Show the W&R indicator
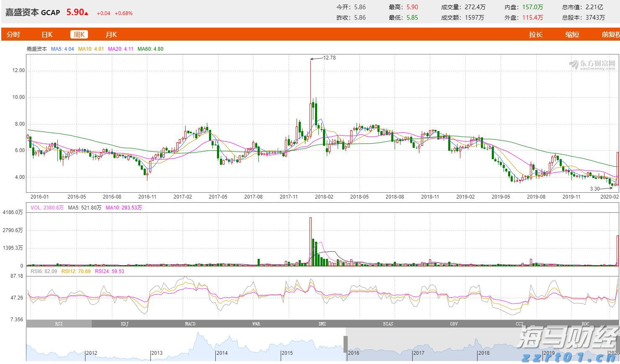The image size is (620, 364). (256, 324)
